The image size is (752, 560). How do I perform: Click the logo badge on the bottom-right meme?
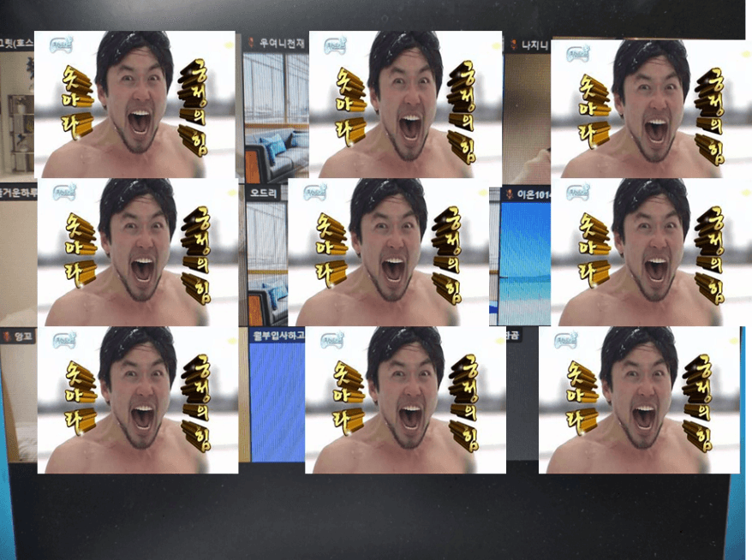pyautogui.click(x=566, y=340)
